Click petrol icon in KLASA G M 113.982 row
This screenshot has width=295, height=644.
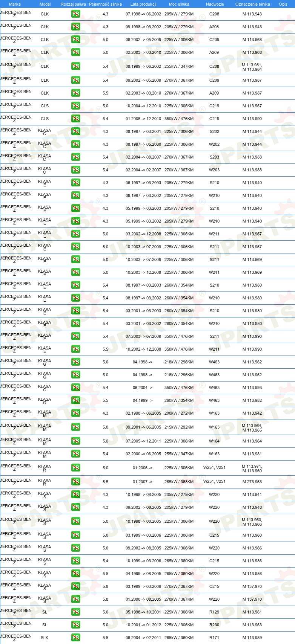tap(75, 400)
